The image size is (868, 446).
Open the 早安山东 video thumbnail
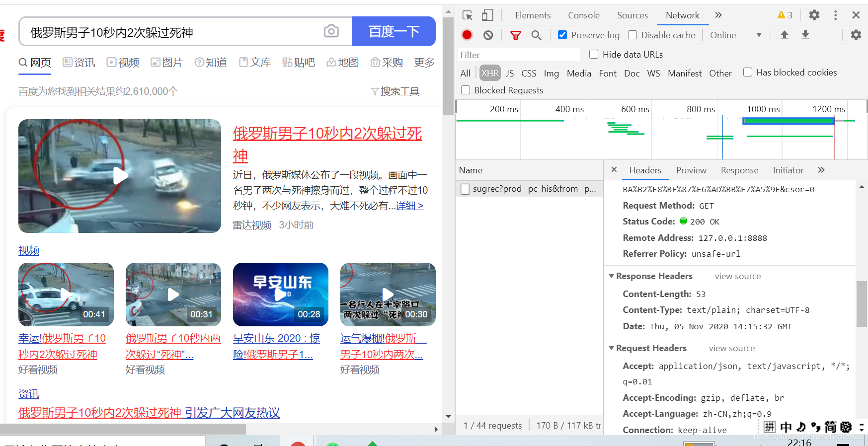pos(281,295)
